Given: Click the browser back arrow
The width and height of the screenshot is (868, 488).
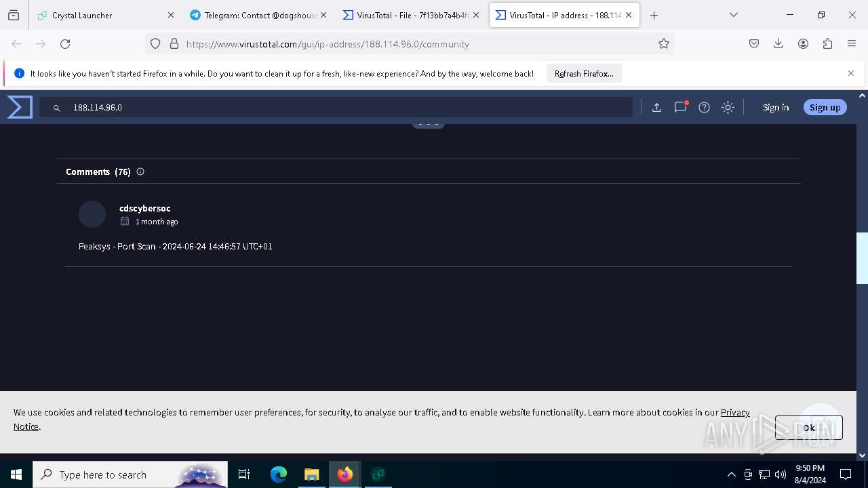Looking at the screenshot, I should [16, 43].
